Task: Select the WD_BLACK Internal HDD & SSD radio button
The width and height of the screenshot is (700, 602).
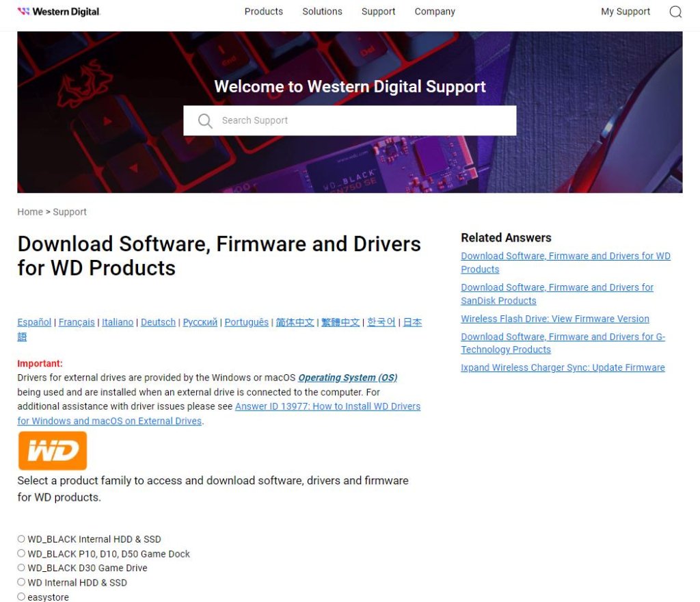Action: point(21,539)
